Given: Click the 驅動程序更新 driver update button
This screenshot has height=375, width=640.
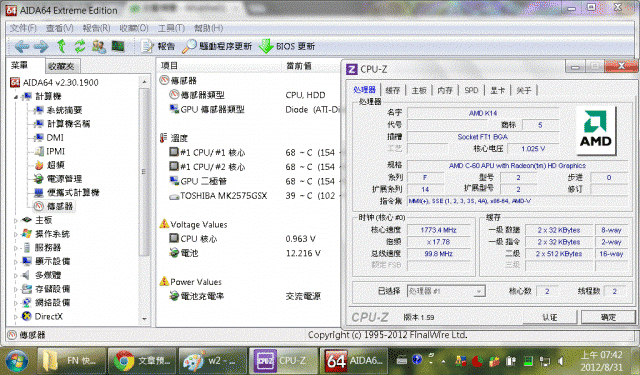Looking at the screenshot, I should (x=217, y=47).
